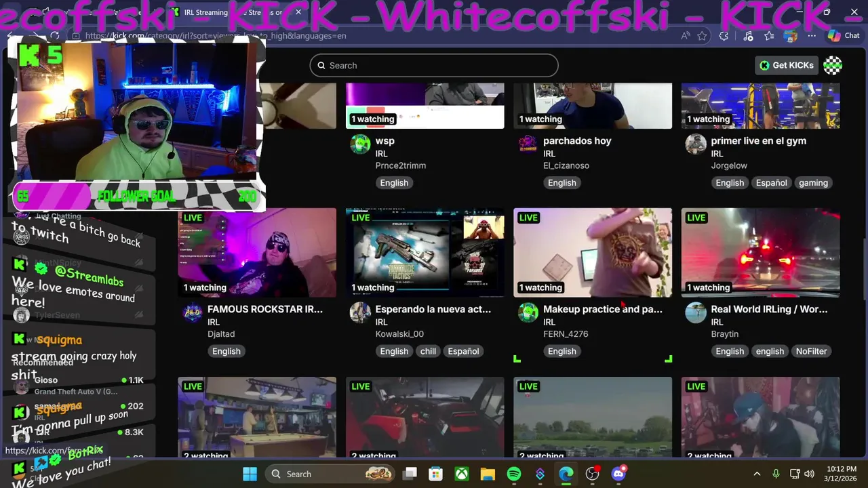Image resolution: width=868 pixels, height=488 pixels.
Task: Launch Microsoft Store from the taskbar
Action: click(x=435, y=474)
